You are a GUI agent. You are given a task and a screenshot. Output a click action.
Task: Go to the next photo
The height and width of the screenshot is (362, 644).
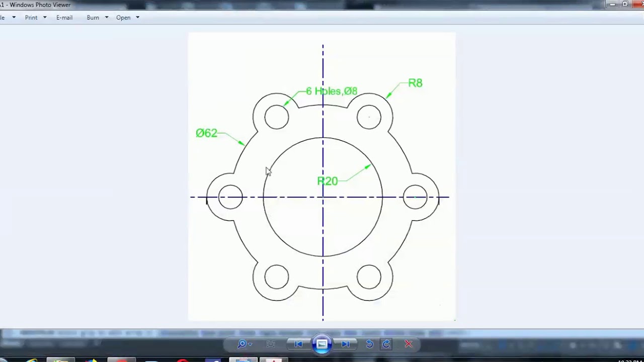pos(346,344)
